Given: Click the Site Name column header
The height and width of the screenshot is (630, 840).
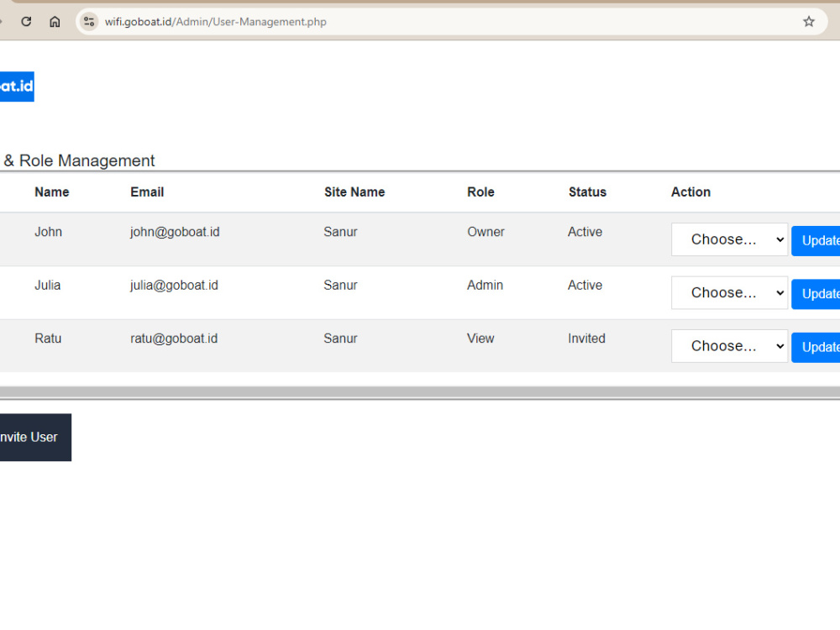Looking at the screenshot, I should tap(354, 192).
